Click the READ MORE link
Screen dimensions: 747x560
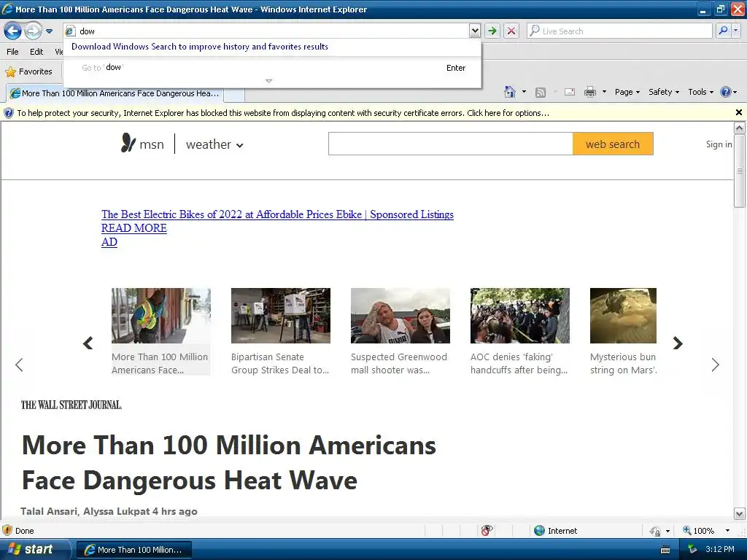[x=134, y=228]
